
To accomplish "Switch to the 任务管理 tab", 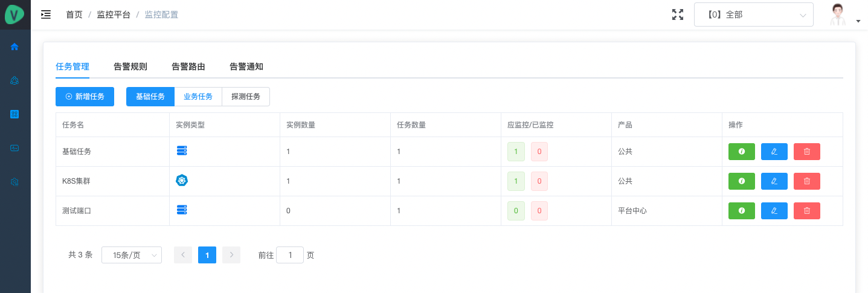I will [72, 66].
